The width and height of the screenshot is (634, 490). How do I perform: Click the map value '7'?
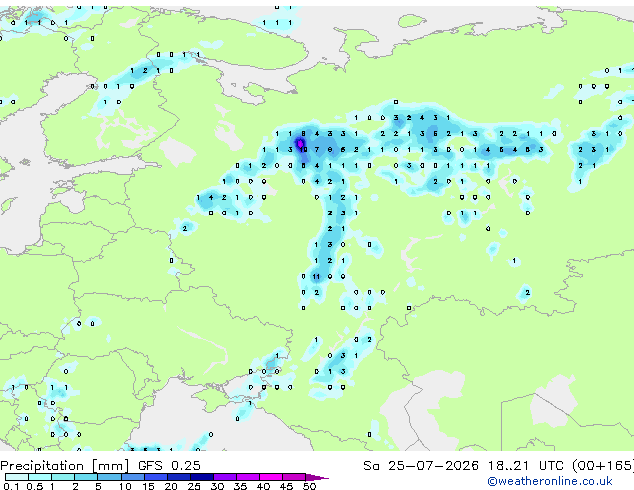317,150
